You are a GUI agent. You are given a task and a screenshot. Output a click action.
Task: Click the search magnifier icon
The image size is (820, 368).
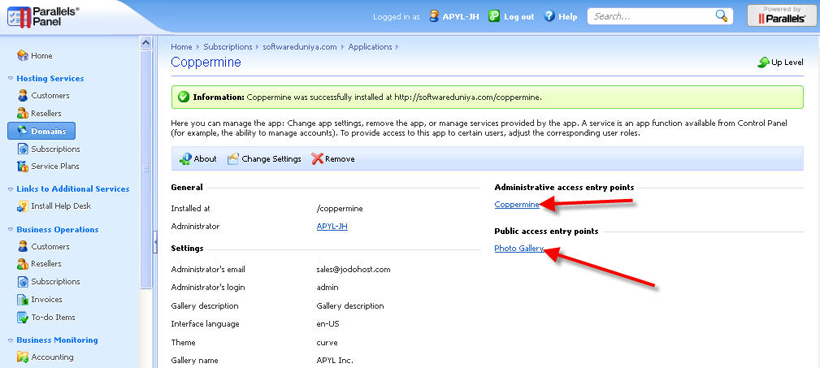(722, 16)
